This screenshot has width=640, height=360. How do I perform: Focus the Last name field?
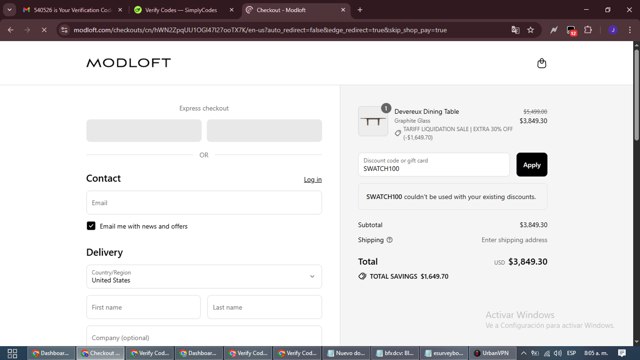(x=264, y=307)
